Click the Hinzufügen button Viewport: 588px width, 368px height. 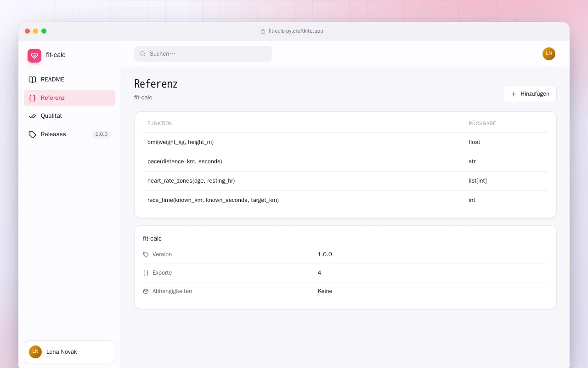click(530, 94)
